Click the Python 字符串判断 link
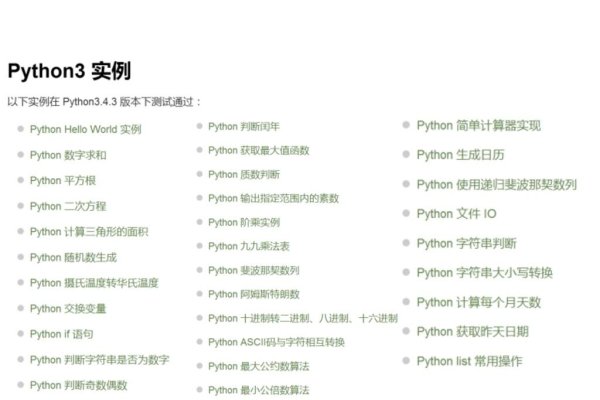 (x=466, y=243)
